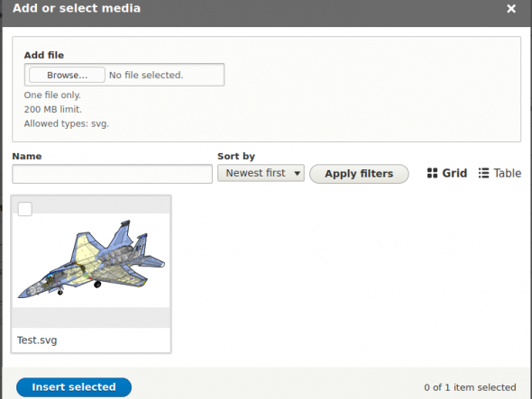
Task: Close the Add or select media dialog
Action: tap(511, 8)
